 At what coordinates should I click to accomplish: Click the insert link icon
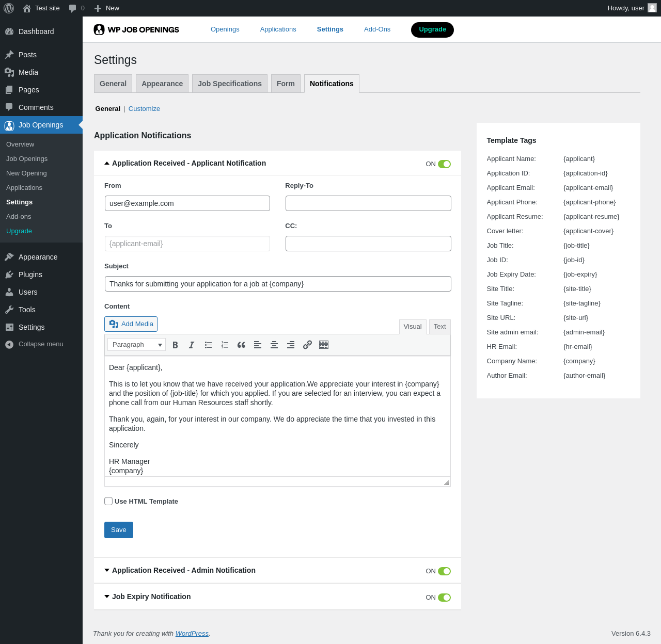coord(307,345)
